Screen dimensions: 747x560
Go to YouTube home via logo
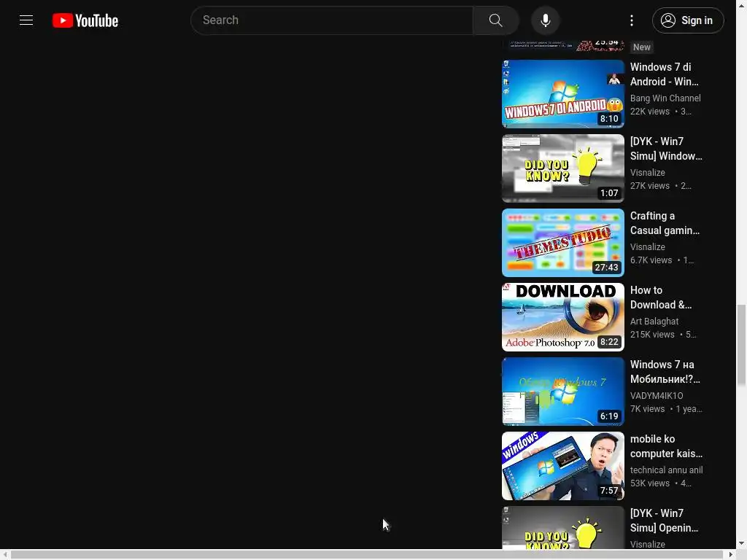coord(85,20)
